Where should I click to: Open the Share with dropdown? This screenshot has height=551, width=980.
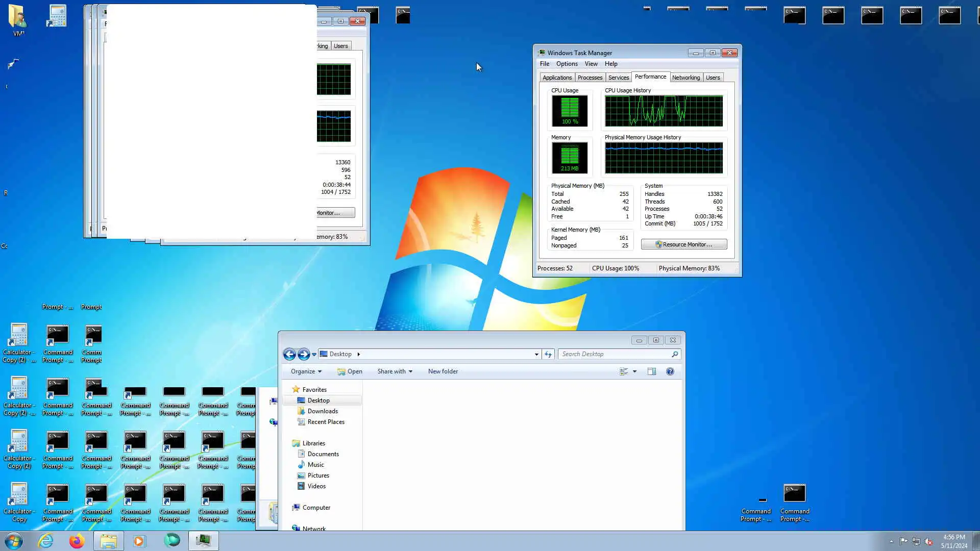coord(395,371)
